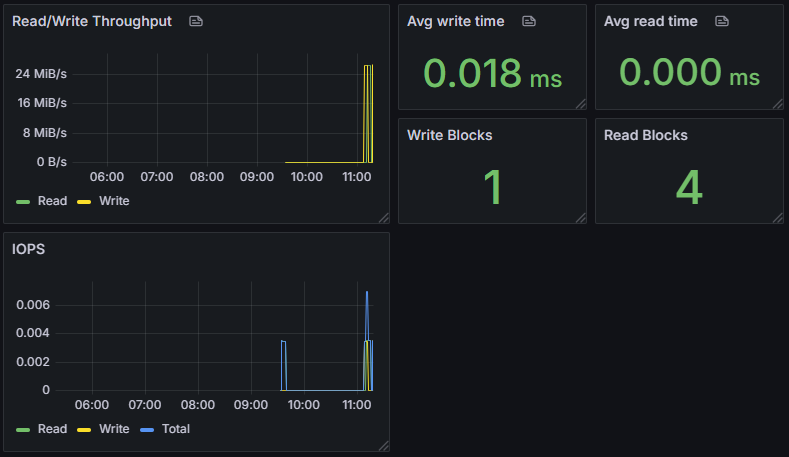Click the resize handle of the IOPS panel
789x457 pixels.
click(383, 446)
